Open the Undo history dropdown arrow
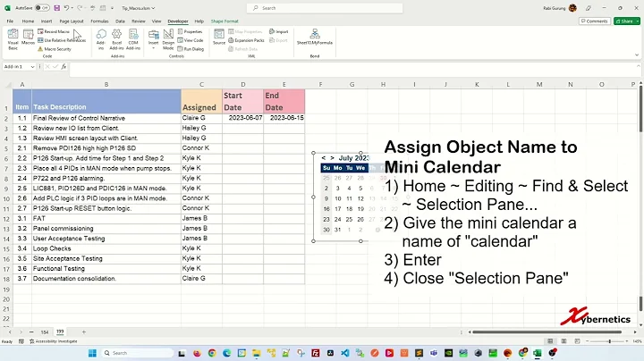The width and height of the screenshot is (644, 361). [72, 8]
